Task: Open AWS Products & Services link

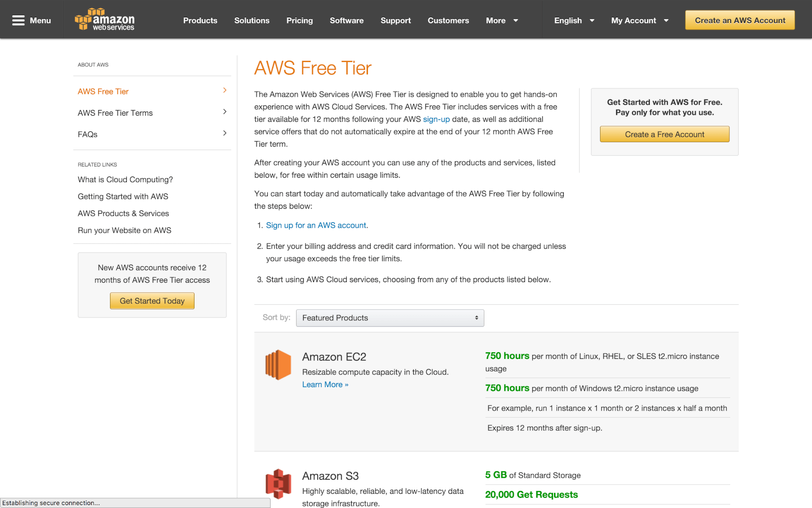Action: [123, 214]
